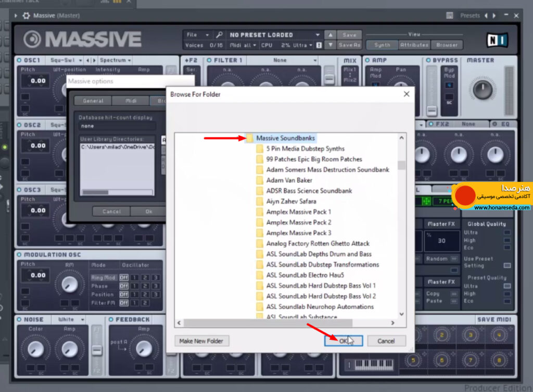Adjust the Master volume knob
Viewport: 533px width, 392px height.
[x=483, y=90]
